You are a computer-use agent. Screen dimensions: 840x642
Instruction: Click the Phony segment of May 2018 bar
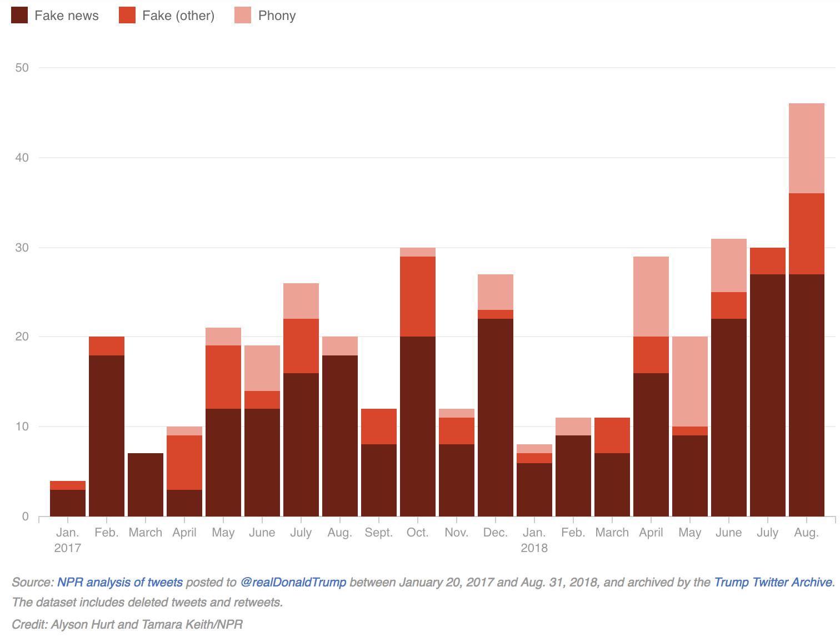click(689, 382)
